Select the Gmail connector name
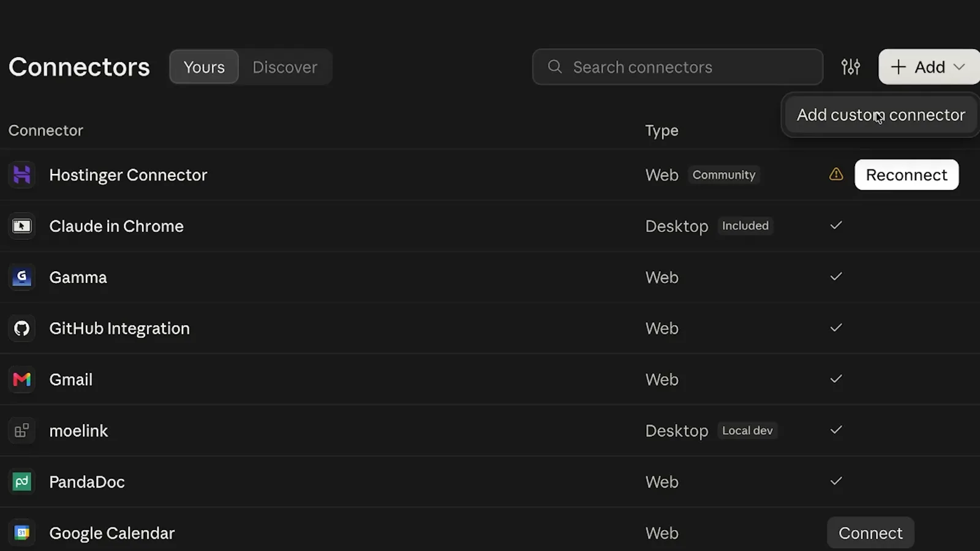980x551 pixels. coord(70,380)
